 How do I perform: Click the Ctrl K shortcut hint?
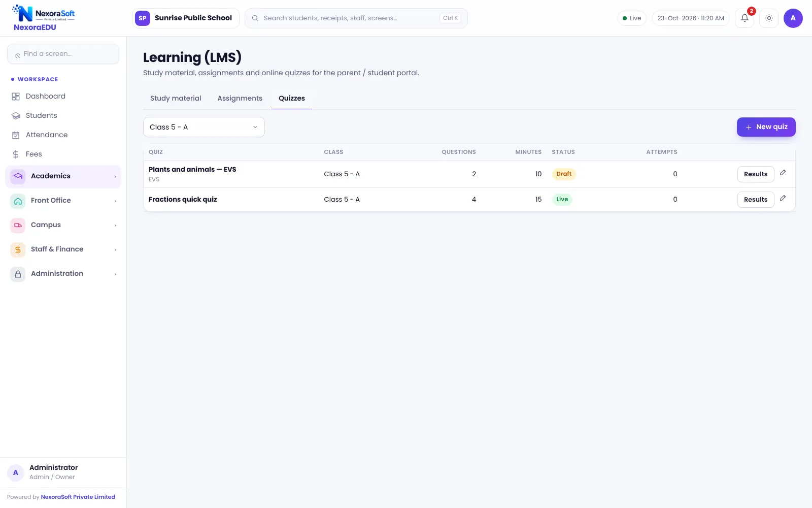tap(451, 18)
